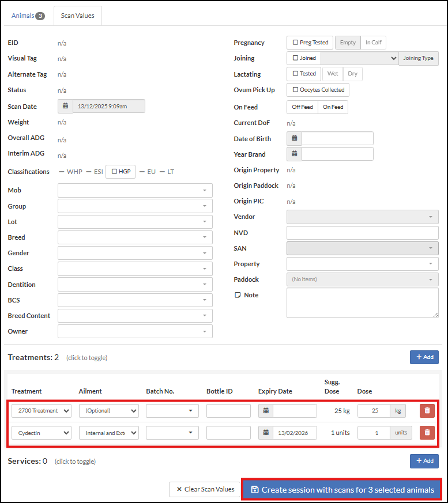Click the Note icon
Image resolution: width=448 pixels, height=503 pixels.
(x=238, y=295)
